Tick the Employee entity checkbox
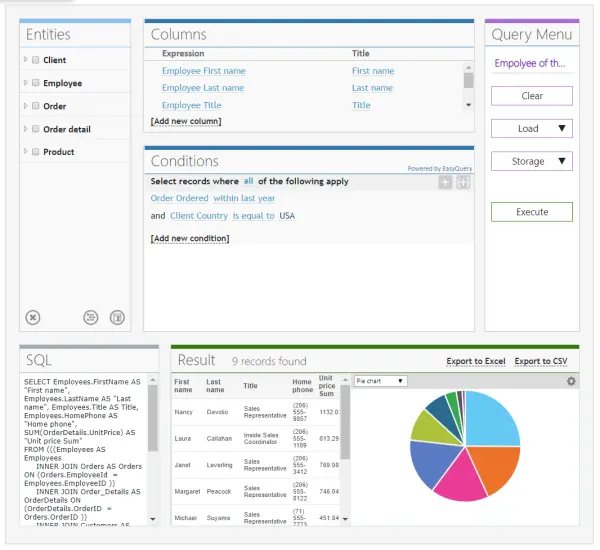600x550 pixels. [36, 83]
